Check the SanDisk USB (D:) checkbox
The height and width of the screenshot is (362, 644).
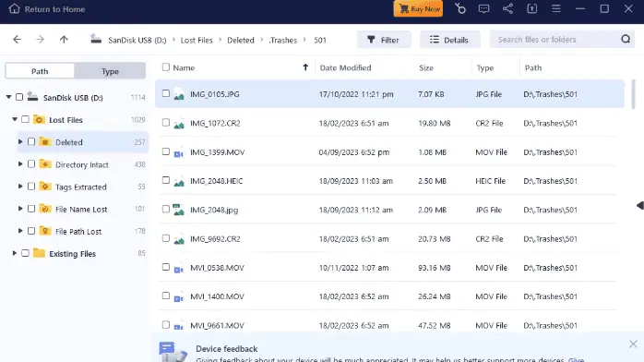tap(19, 97)
